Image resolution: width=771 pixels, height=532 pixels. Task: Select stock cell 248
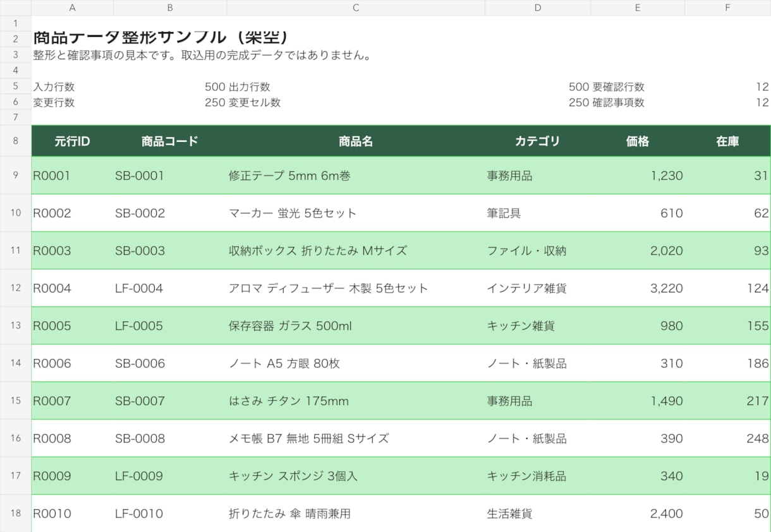(x=728, y=438)
